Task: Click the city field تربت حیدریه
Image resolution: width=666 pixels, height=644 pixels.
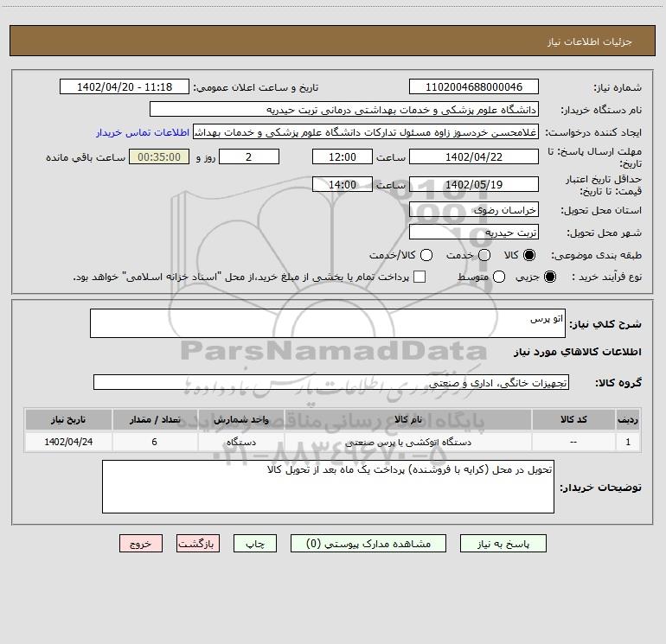Action: point(474,232)
